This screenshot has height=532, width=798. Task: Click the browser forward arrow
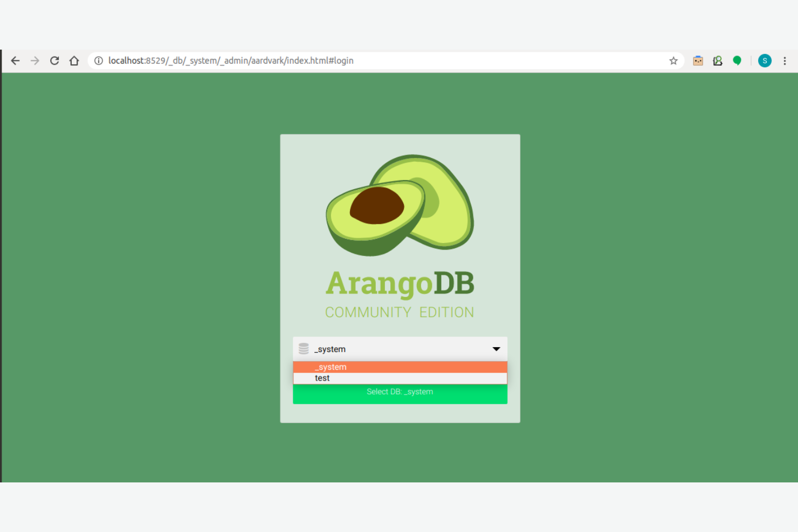pos(35,61)
